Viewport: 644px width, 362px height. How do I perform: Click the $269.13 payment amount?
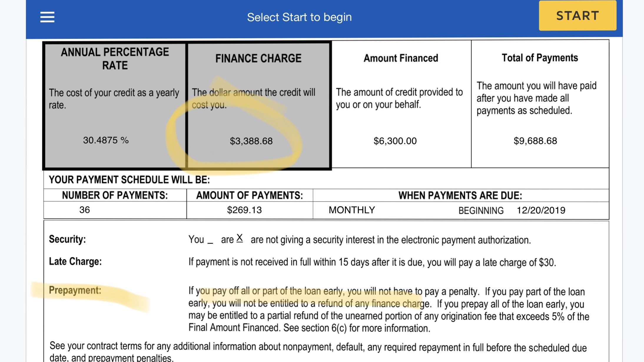click(x=244, y=210)
